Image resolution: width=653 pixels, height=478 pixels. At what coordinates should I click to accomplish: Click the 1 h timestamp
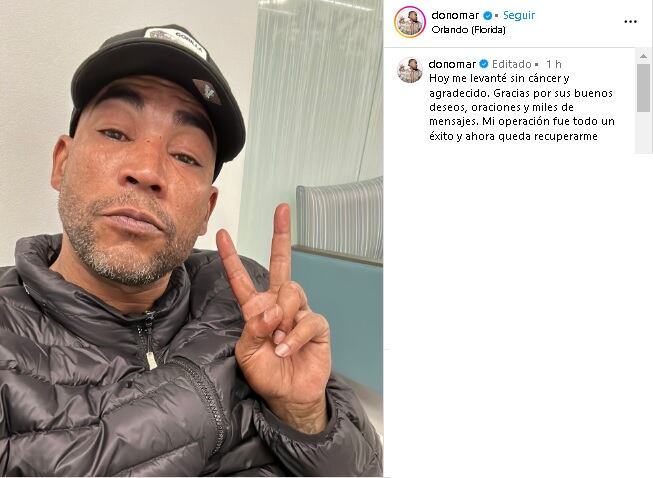pyautogui.click(x=553, y=64)
